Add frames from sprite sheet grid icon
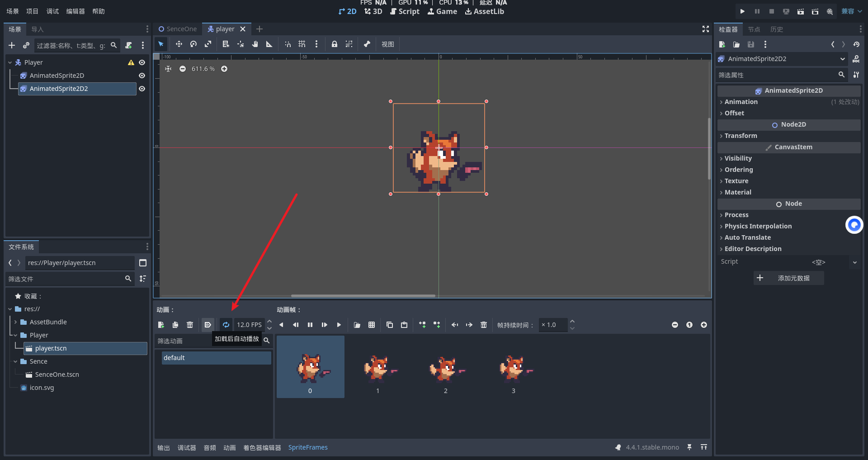868x460 pixels. click(372, 325)
